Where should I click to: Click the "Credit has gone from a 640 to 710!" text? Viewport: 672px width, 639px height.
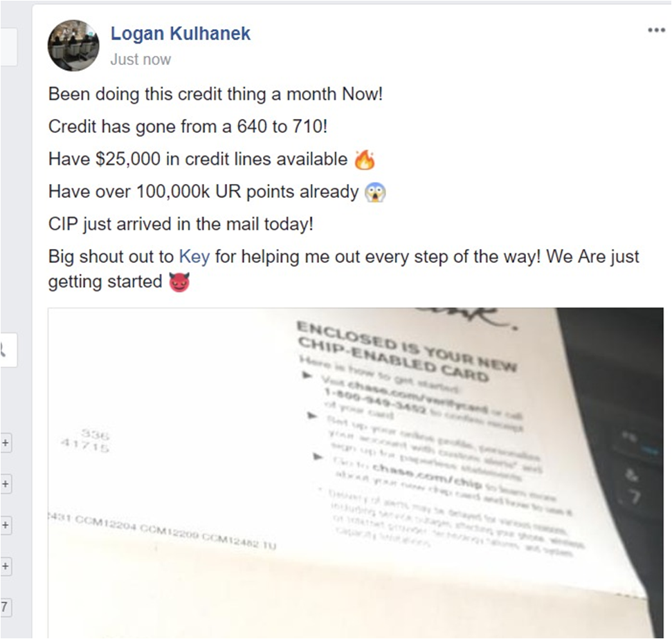tap(188, 127)
